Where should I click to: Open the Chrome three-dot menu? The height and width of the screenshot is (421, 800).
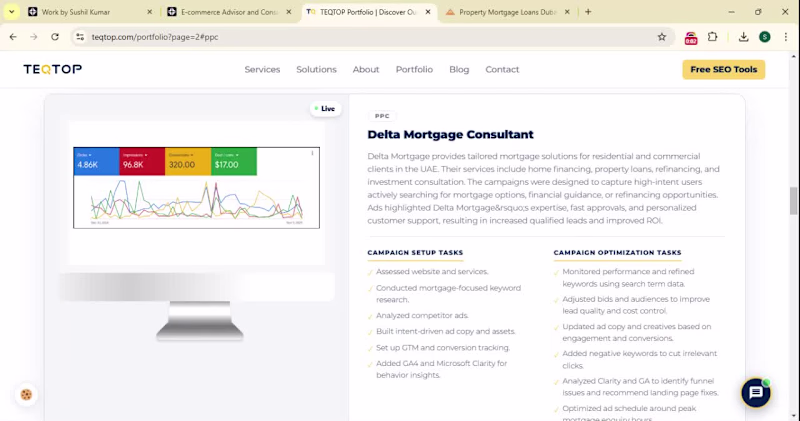coord(786,37)
